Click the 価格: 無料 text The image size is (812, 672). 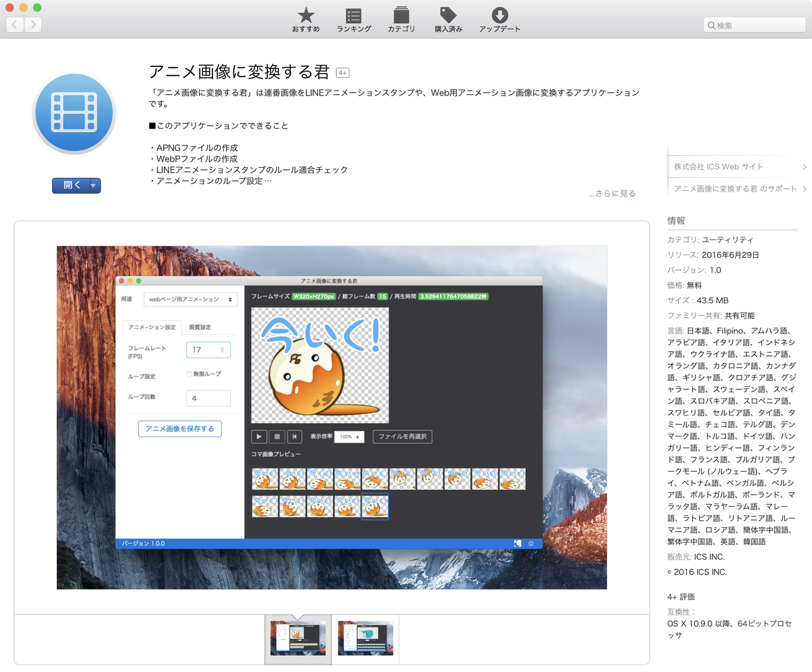(685, 286)
